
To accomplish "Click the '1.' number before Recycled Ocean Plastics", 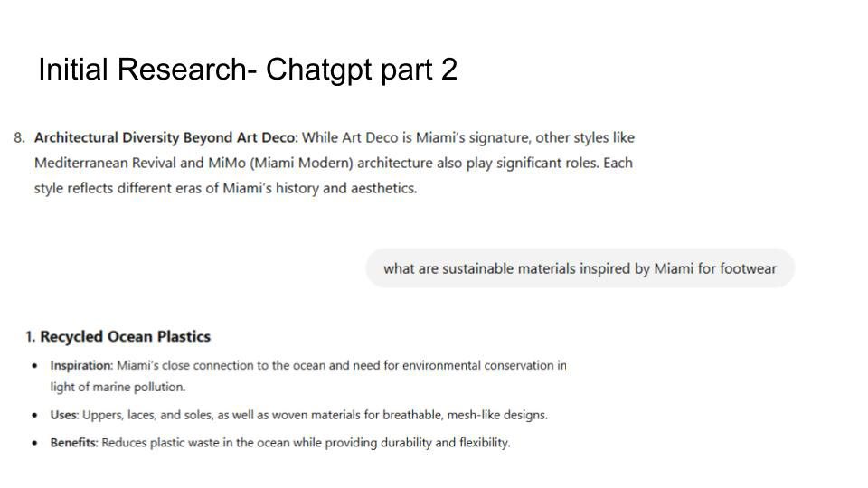I will tap(31, 337).
